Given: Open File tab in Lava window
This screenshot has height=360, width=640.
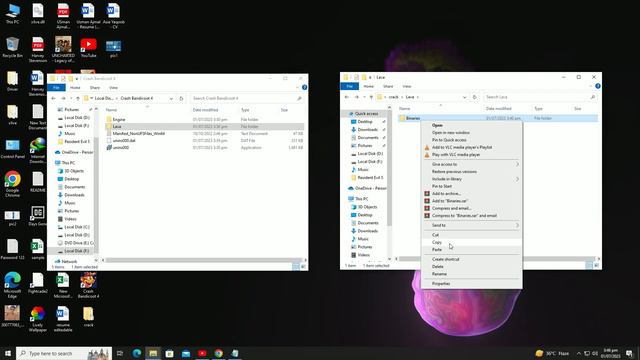Looking at the screenshot, I should click(349, 86).
